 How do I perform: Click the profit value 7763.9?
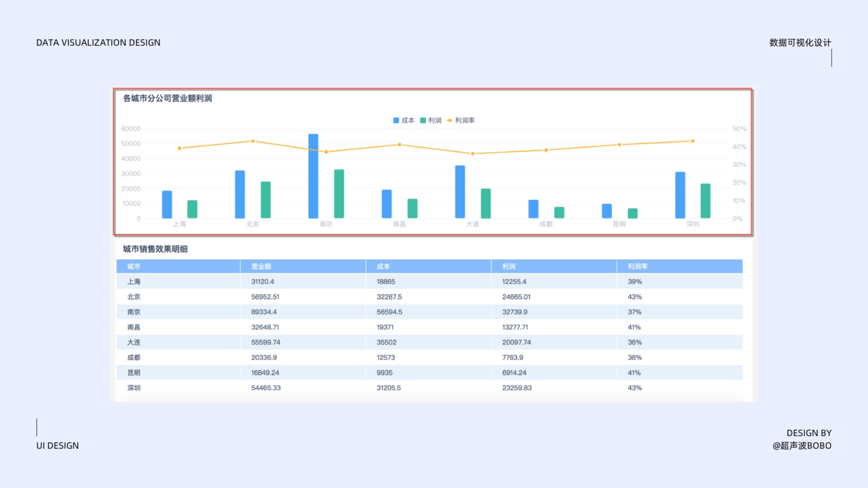coord(513,358)
